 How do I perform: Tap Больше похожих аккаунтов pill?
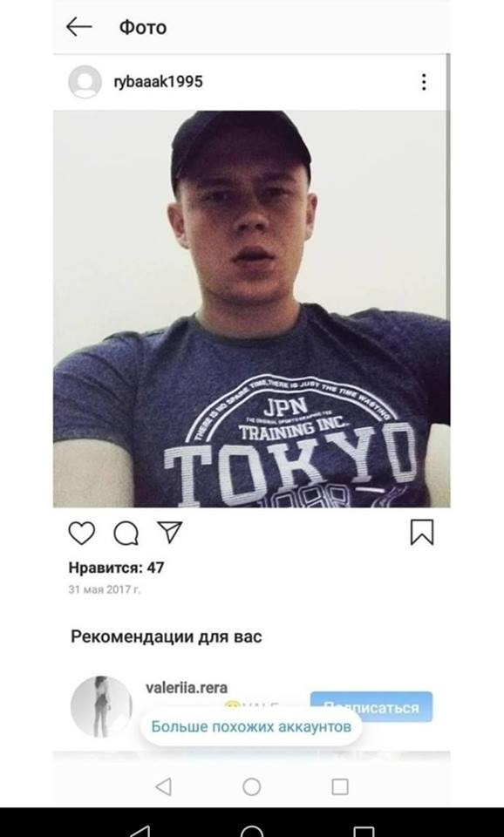[251, 726]
